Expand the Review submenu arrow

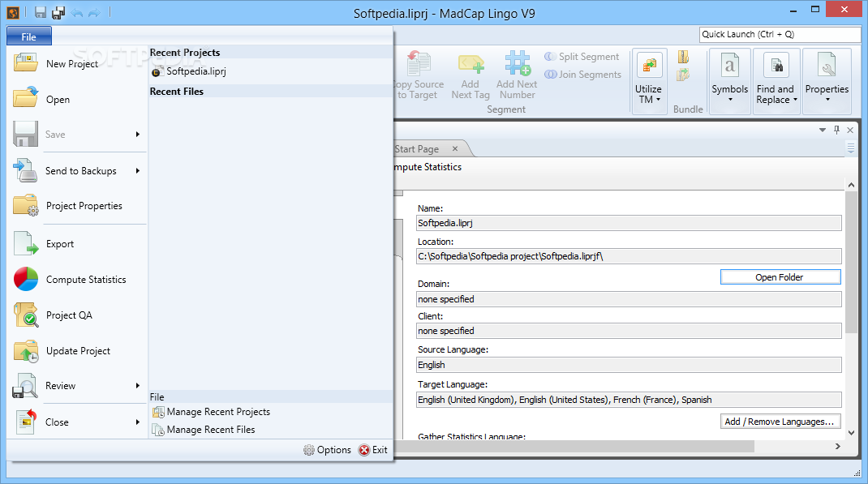pyautogui.click(x=138, y=386)
